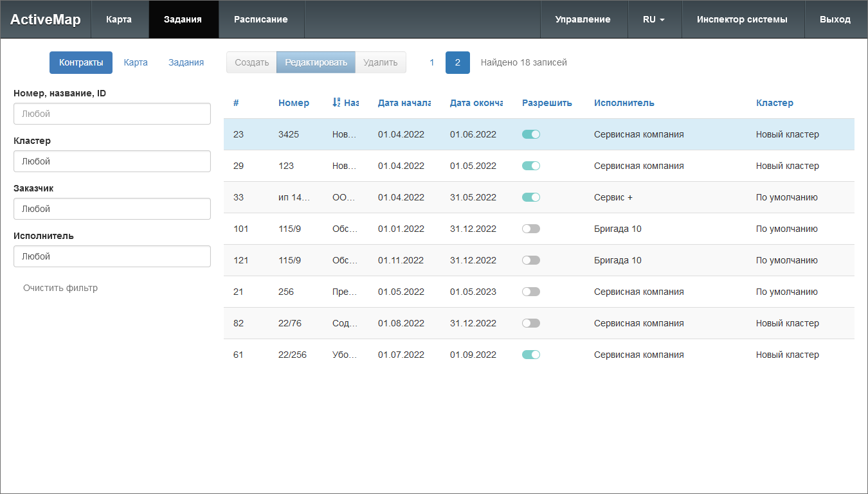Viewport: 868px width, 494px height.
Task: Open the Расписание menu item
Action: (x=260, y=19)
